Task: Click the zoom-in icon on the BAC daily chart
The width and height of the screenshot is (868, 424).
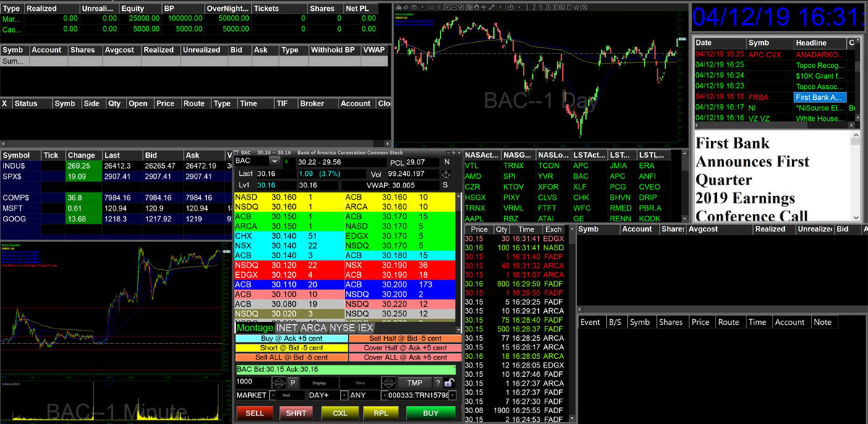Action: (447, 7)
